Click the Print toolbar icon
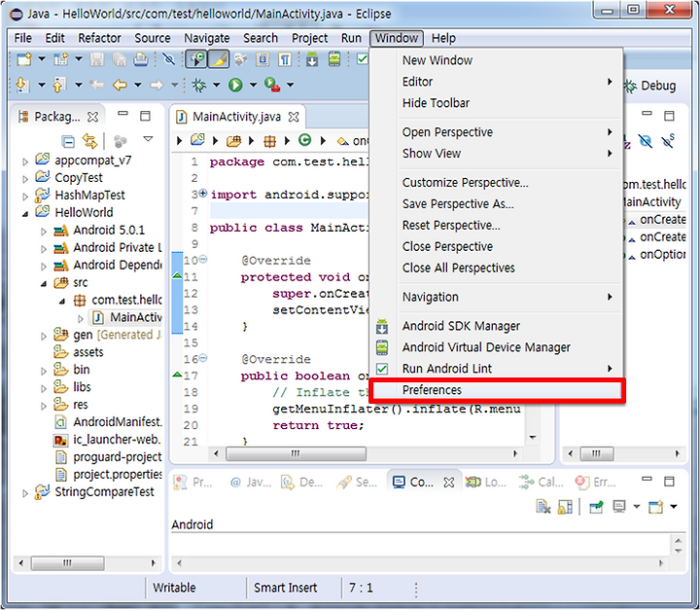Image resolution: width=700 pixels, height=610 pixels. tap(140, 59)
